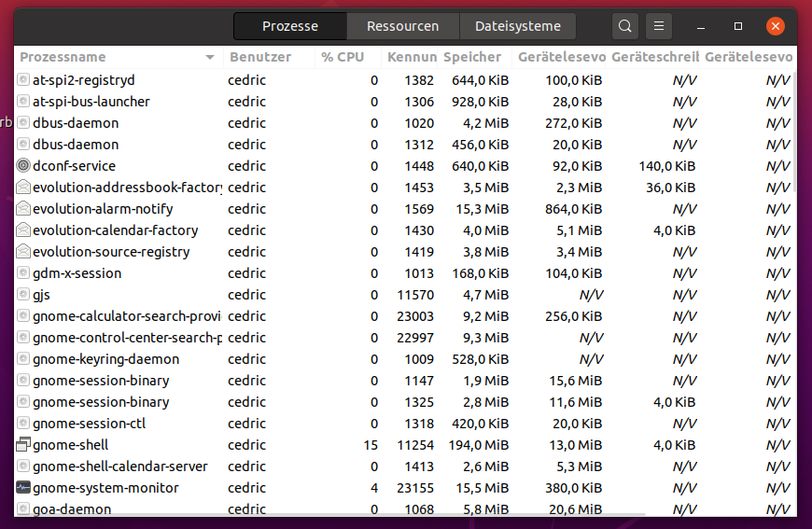
Task: Switch to the Ressourcen tab
Action: [x=402, y=26]
